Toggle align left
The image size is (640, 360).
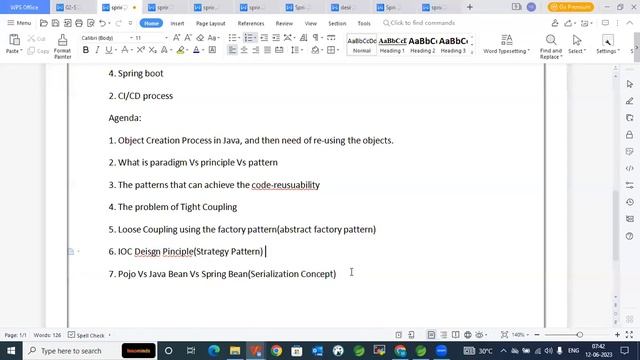click(232, 50)
